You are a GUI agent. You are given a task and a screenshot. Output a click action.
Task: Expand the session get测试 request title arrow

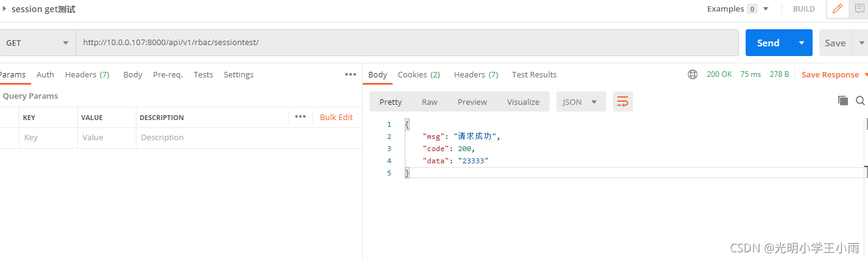click(5, 9)
